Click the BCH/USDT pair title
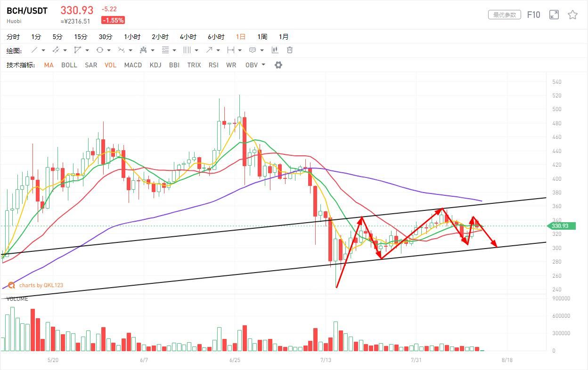This screenshot has height=370, width=588. click(27, 11)
